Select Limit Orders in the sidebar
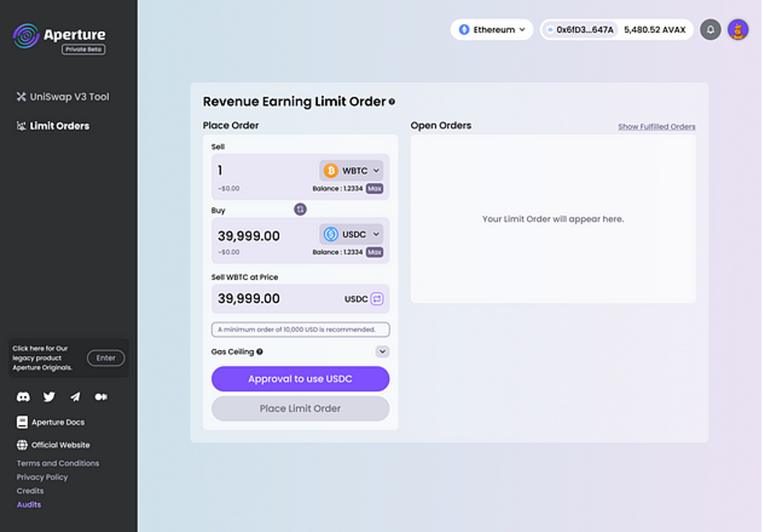 [53, 126]
